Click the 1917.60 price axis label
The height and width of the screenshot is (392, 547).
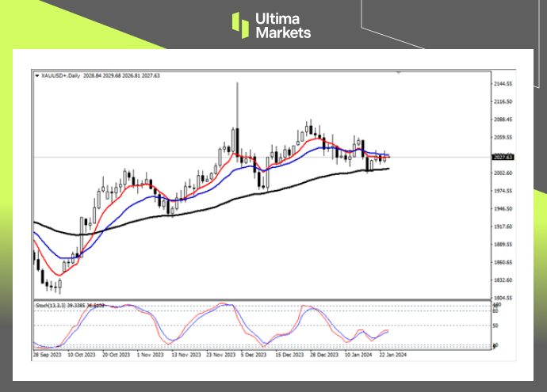pos(503,226)
